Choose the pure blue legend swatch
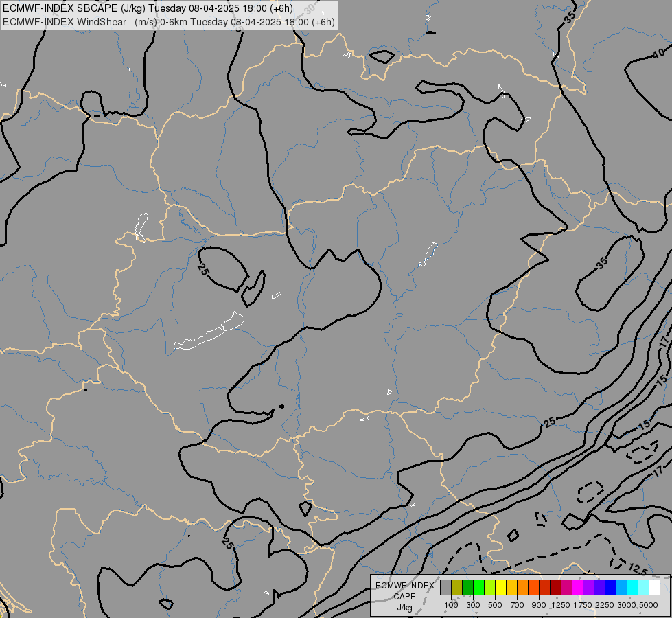This screenshot has width=672, height=618. [611, 588]
